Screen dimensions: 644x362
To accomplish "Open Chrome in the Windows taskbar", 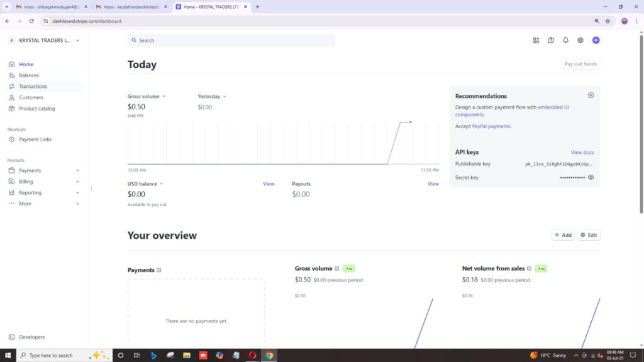I will pos(269,355).
